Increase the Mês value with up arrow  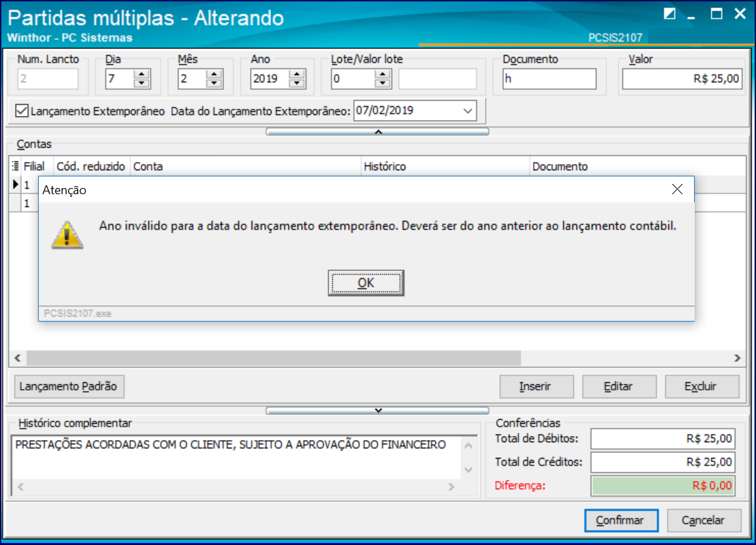[x=214, y=74]
